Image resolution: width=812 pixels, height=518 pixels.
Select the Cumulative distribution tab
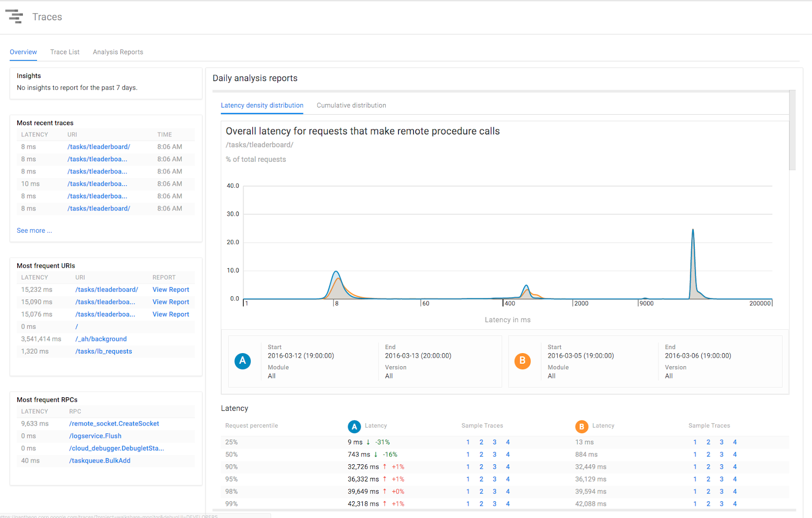click(351, 105)
